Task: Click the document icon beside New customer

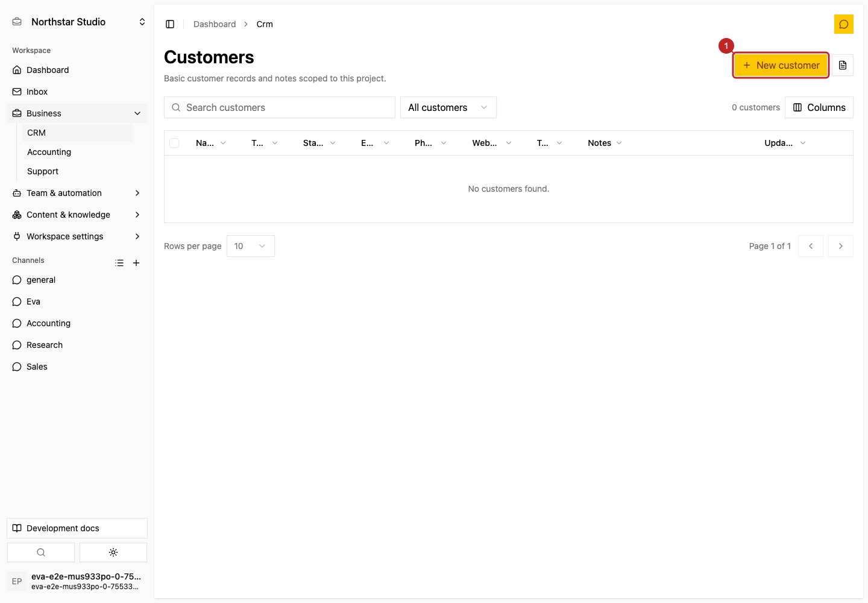Action: pyautogui.click(x=843, y=65)
